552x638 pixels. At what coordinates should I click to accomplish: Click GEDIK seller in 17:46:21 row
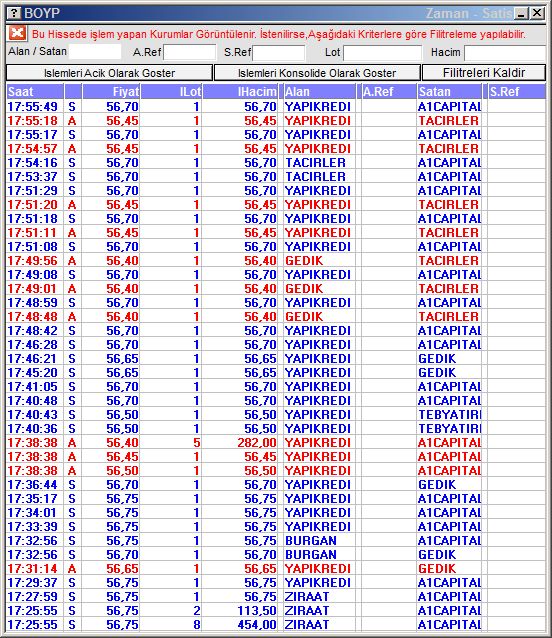point(437,359)
